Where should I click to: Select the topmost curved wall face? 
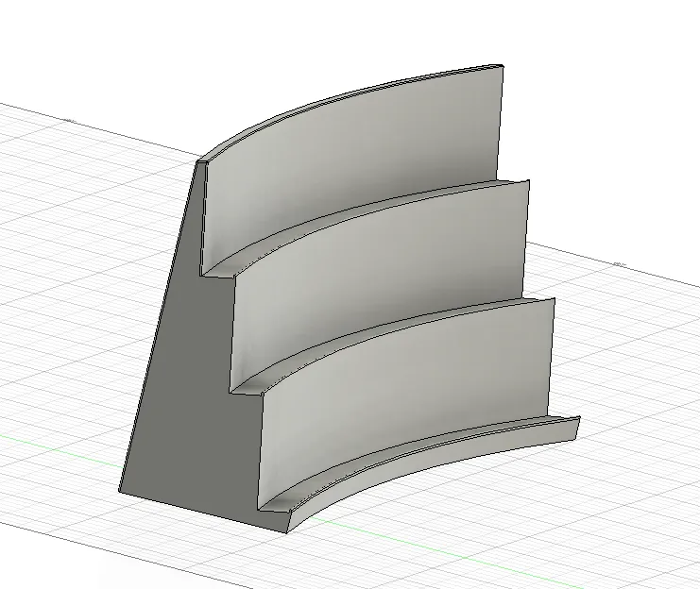point(352,165)
